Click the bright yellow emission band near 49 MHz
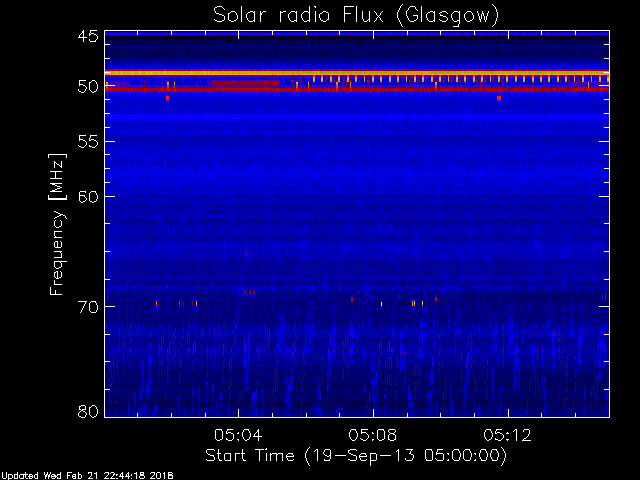 (x=357, y=73)
